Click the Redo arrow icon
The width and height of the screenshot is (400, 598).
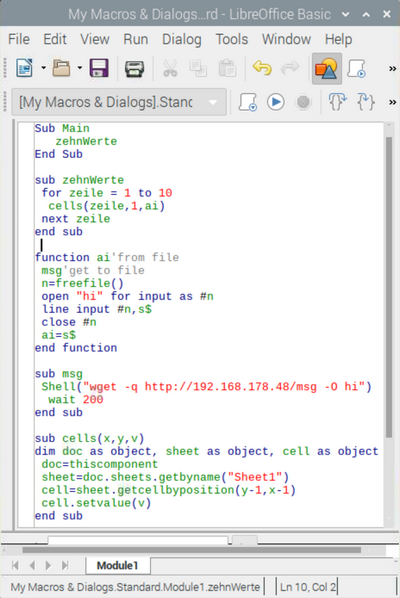tap(290, 68)
